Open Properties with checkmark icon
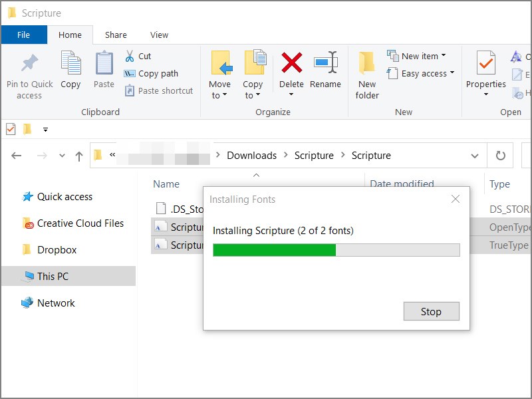The height and width of the screenshot is (399, 532). click(486, 63)
